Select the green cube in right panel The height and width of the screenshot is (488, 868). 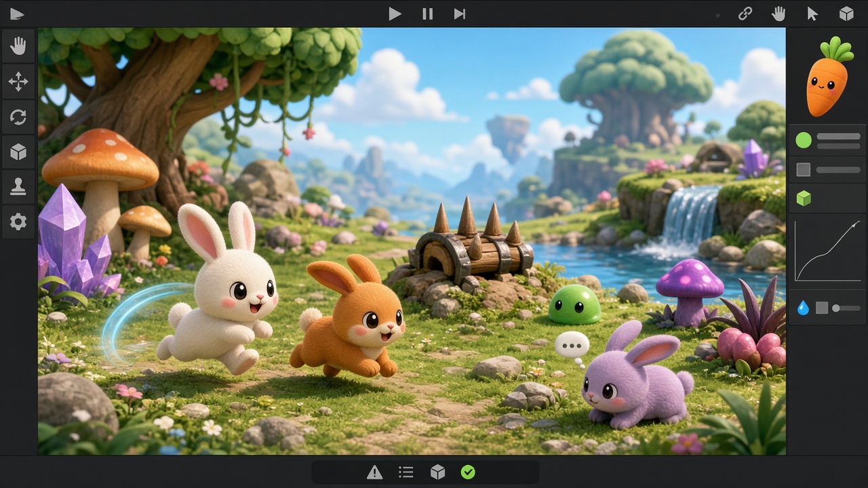pyautogui.click(x=803, y=198)
